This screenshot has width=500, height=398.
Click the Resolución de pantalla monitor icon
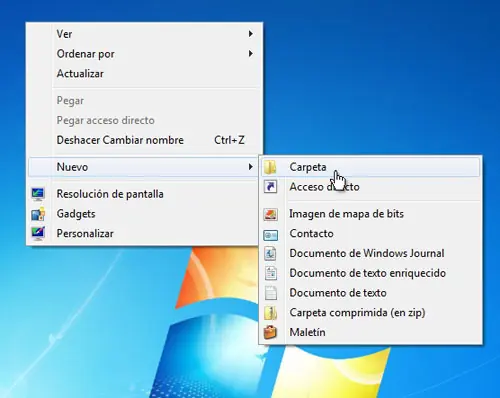point(38,194)
